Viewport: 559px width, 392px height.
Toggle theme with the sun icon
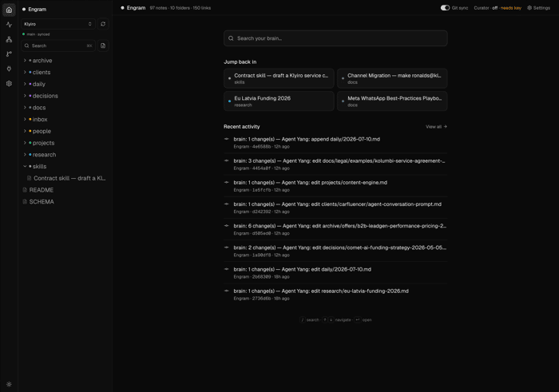(x=9, y=384)
